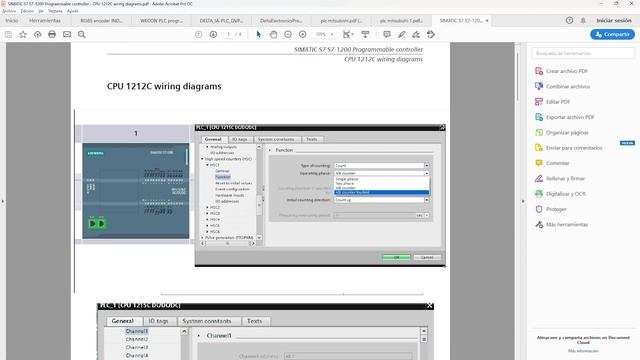Zoom in with the plus icon
The image size is (640, 360).
point(302,34)
